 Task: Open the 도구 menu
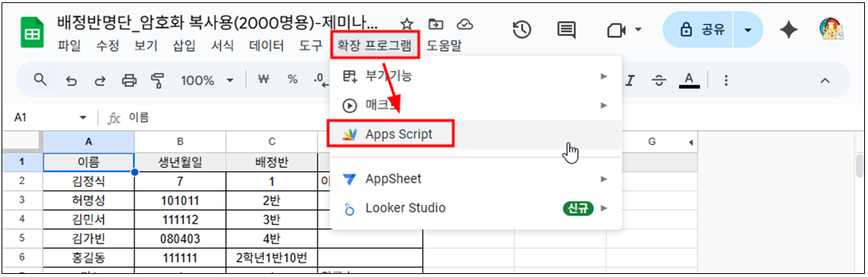(310, 46)
